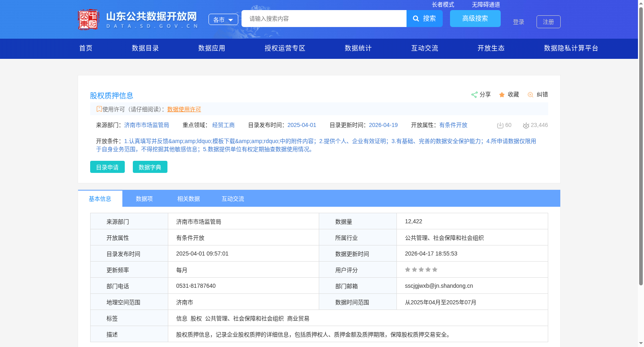
Task: Click the 登录 login link
Action: pyautogui.click(x=518, y=22)
